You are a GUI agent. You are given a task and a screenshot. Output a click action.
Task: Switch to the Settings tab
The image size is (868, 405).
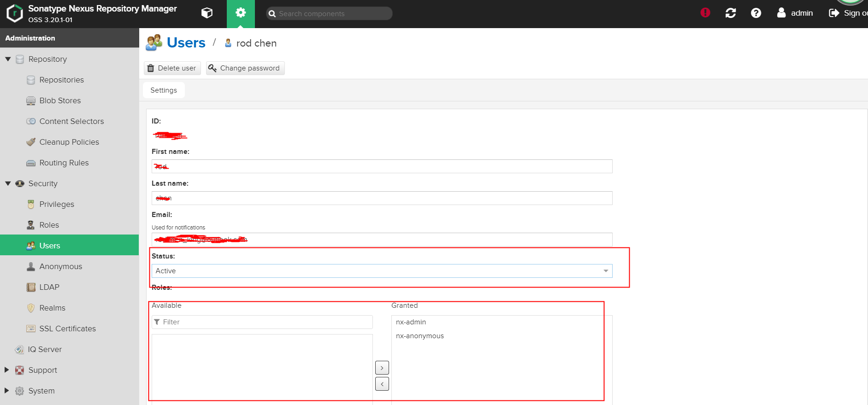164,90
